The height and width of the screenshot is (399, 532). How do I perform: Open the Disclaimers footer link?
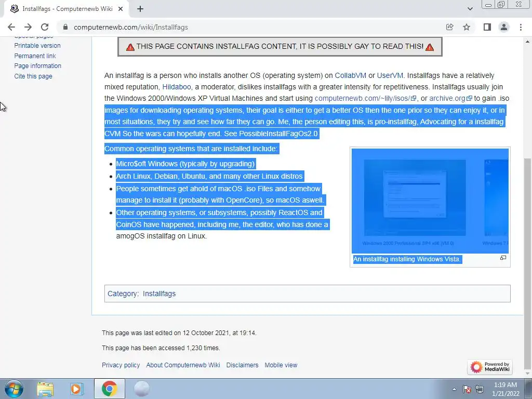click(242, 365)
